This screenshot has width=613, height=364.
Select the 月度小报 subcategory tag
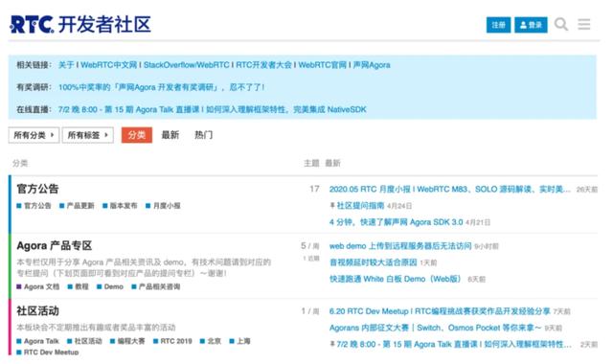pyautogui.click(x=163, y=206)
